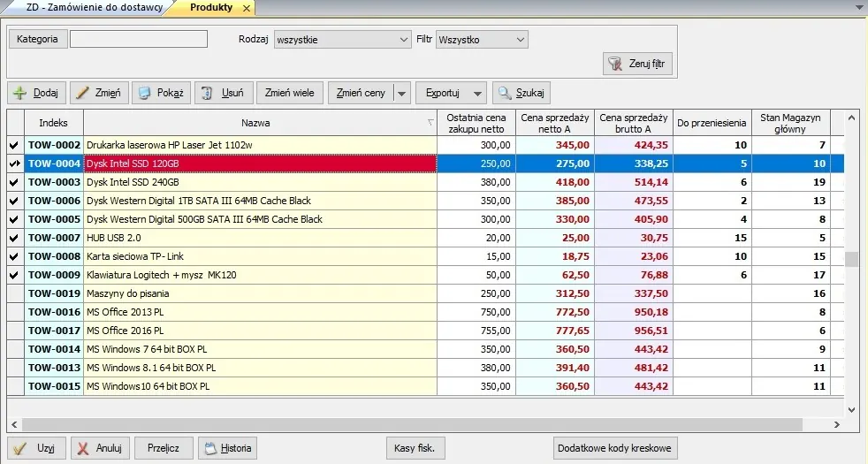
Task: Uncheck the row TOW-0002 selection mark
Action: [15, 145]
